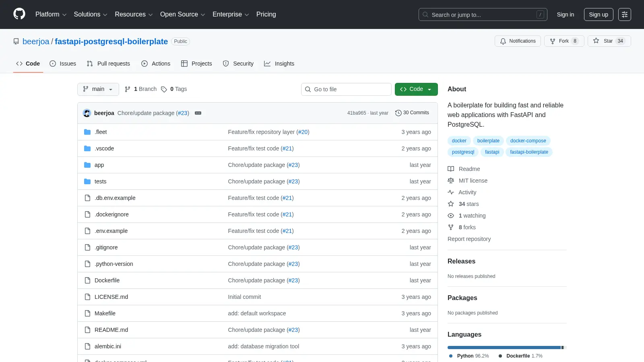Open the 8 forks link

click(x=462, y=227)
